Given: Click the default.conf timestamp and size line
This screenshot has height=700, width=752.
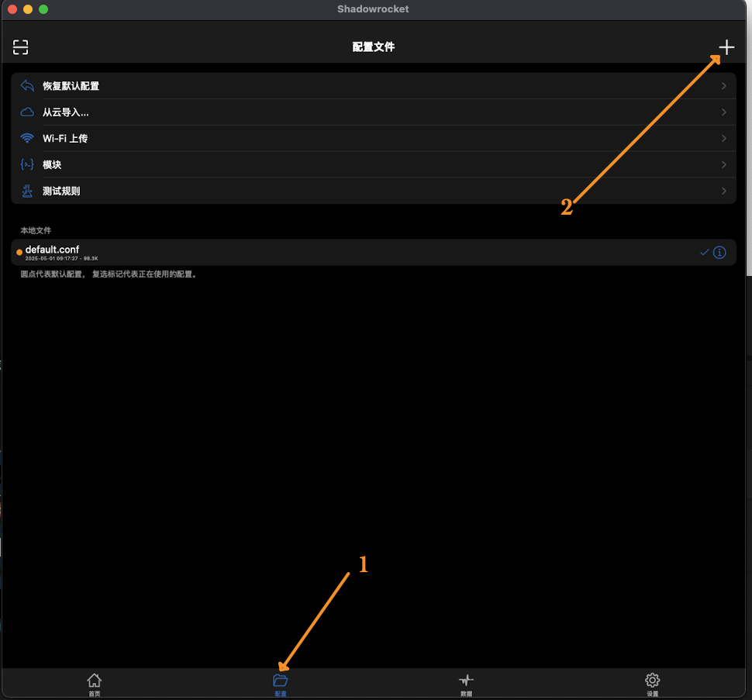Looking at the screenshot, I should [x=61, y=258].
